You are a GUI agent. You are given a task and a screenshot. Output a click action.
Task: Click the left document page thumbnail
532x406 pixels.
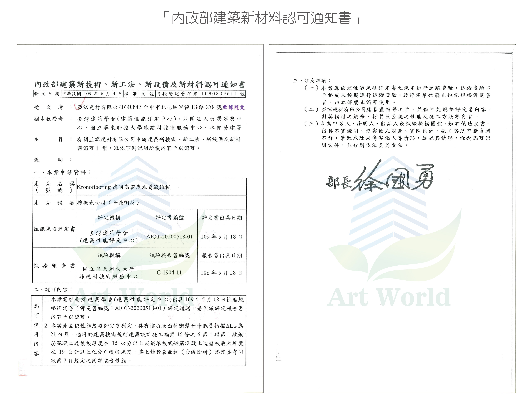[140, 218]
